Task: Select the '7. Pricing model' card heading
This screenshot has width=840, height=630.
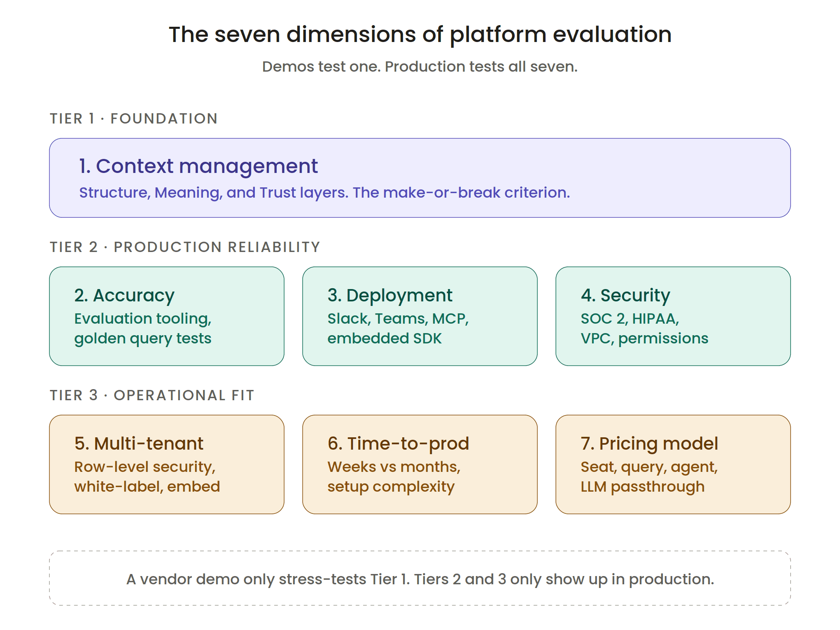Action: point(649,444)
